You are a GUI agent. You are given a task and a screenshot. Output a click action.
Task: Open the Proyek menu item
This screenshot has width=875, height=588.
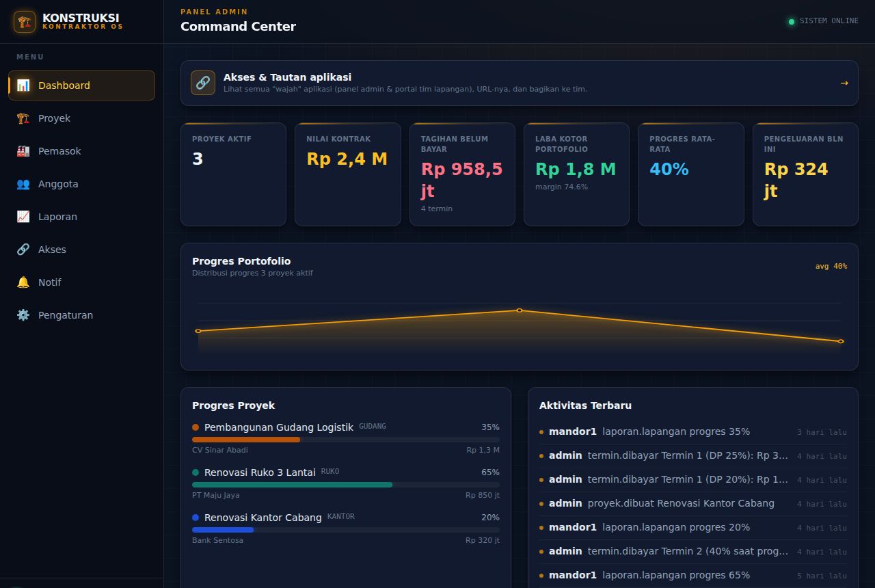click(x=81, y=118)
